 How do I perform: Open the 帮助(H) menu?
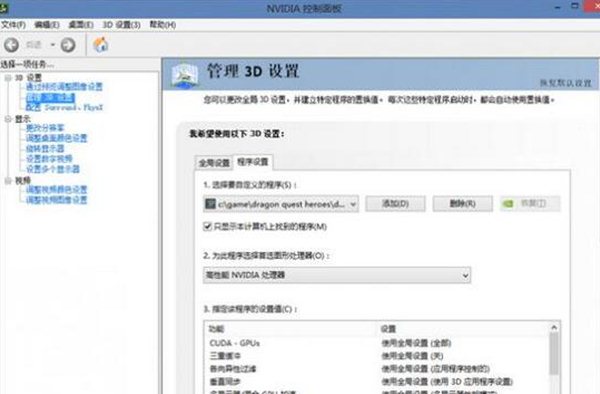point(163,25)
